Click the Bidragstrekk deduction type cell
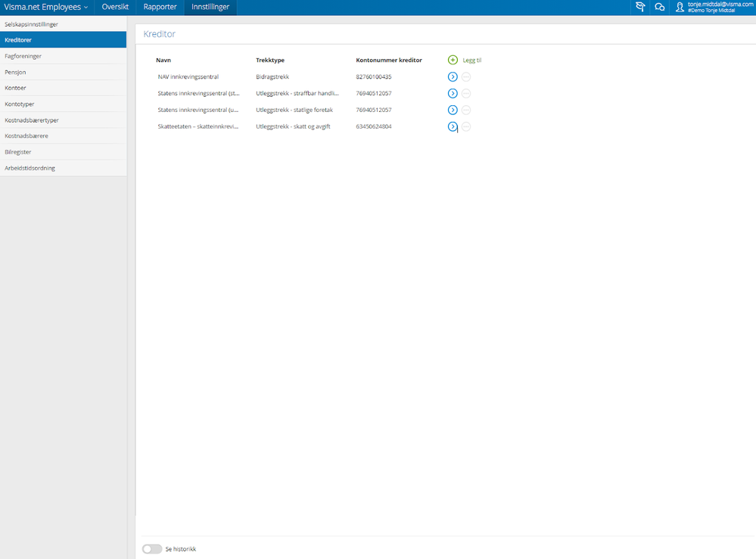Viewport: 756px width, 559px height. (272, 76)
